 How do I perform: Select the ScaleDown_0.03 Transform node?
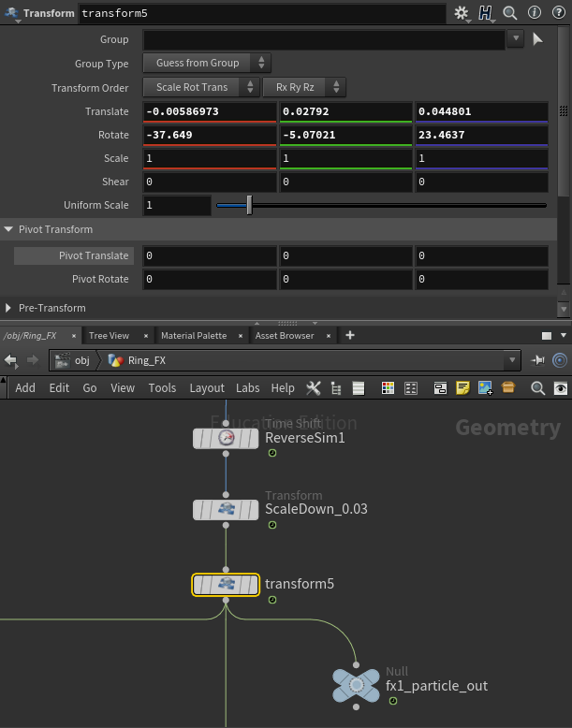pyautogui.click(x=226, y=510)
